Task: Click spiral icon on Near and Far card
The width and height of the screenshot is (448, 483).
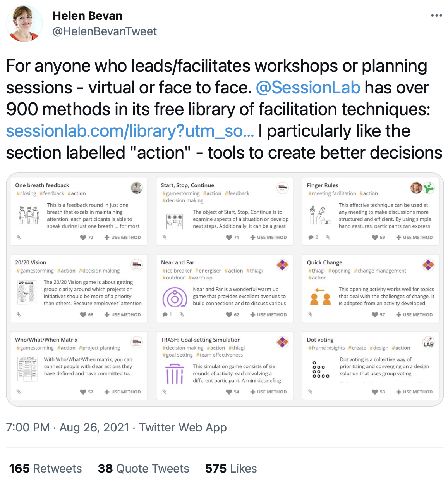Action: click(175, 297)
